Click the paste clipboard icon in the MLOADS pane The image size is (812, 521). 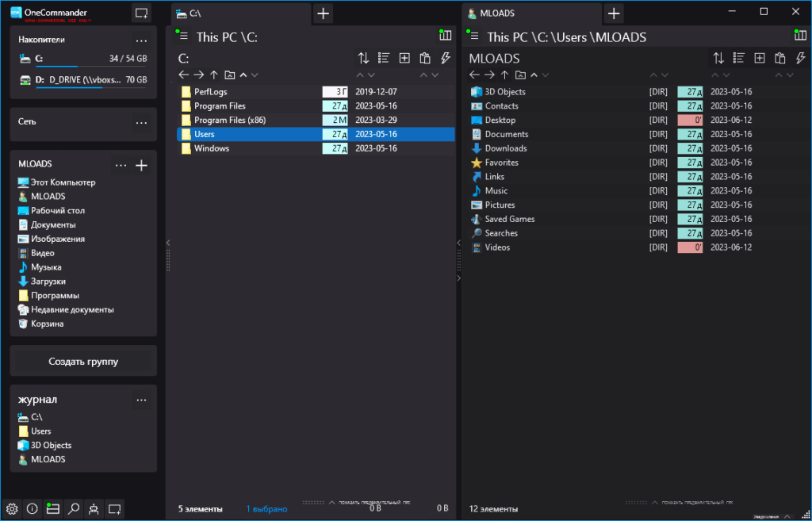(x=780, y=58)
